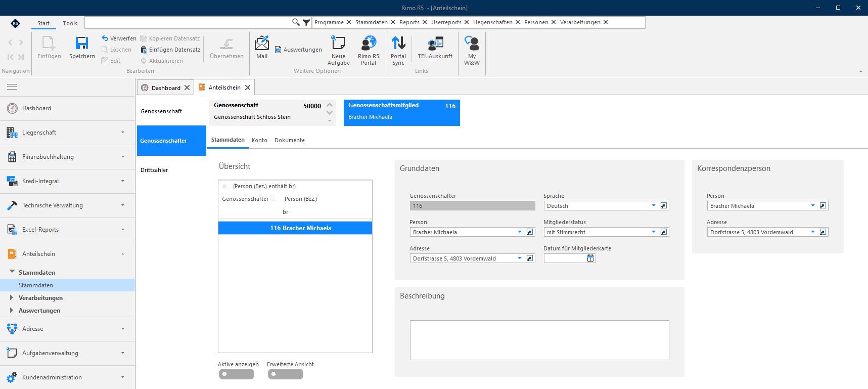The width and height of the screenshot is (868, 389).
Task: Toggle the hamburger navigation menu
Action: coord(12,87)
